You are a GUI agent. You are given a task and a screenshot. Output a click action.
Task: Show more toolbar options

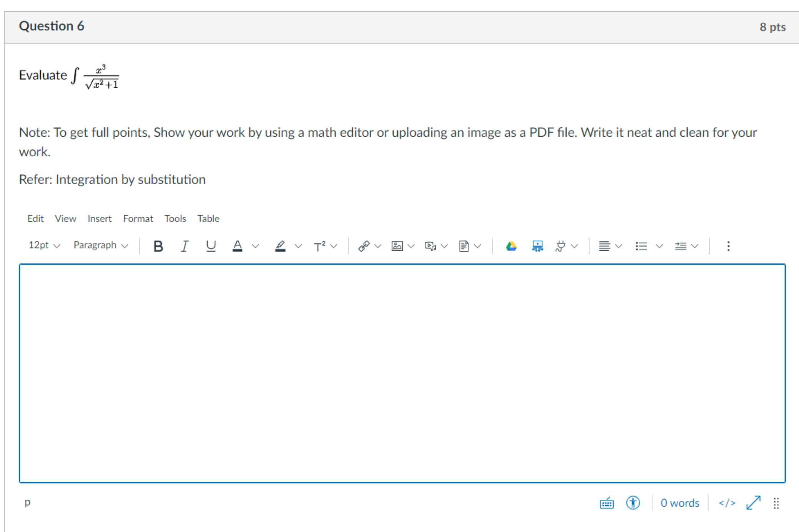[728, 246]
